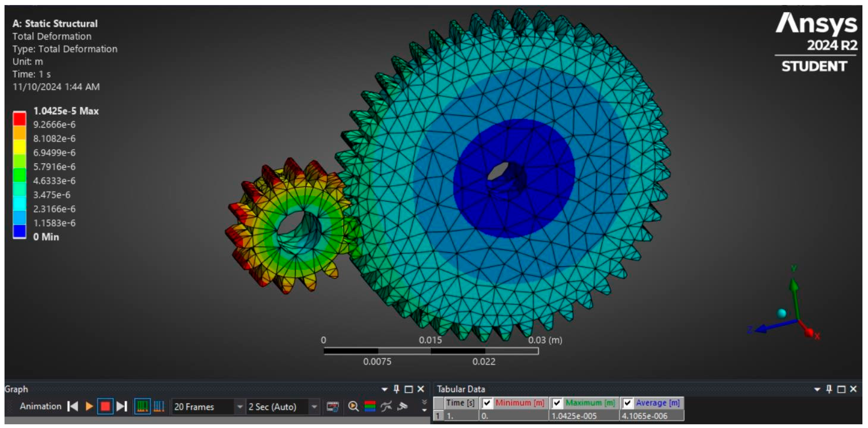
Task: Click Export Video File icon
Action: pos(333,406)
